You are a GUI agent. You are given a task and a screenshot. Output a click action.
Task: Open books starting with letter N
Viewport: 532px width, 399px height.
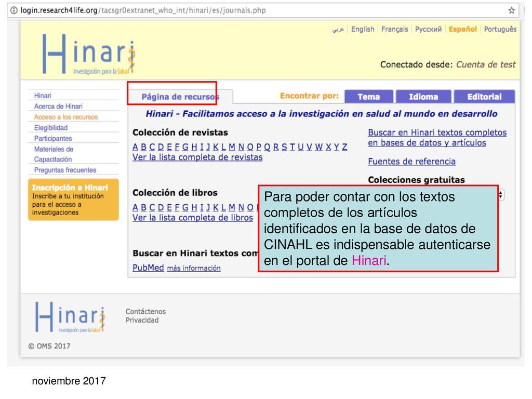[x=241, y=208]
